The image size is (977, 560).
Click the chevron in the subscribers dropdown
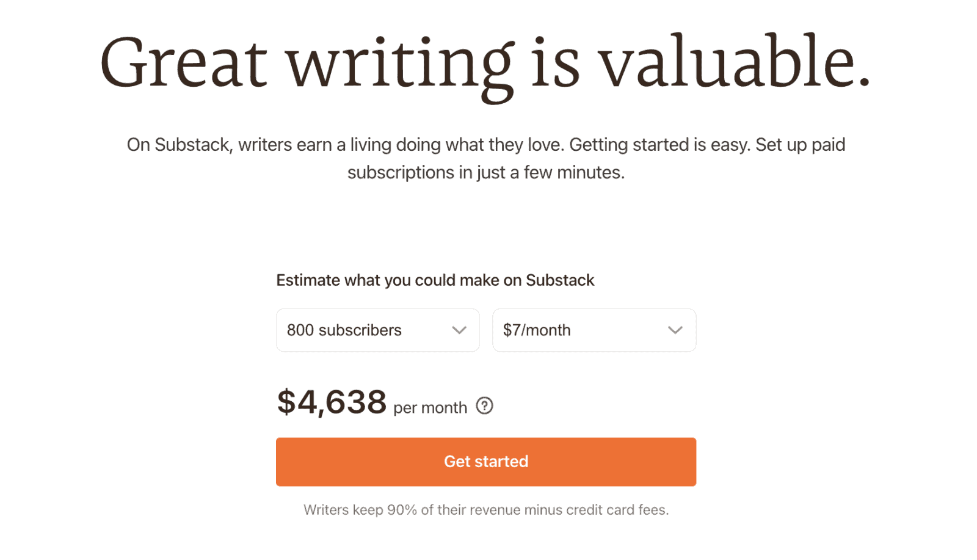coord(459,330)
